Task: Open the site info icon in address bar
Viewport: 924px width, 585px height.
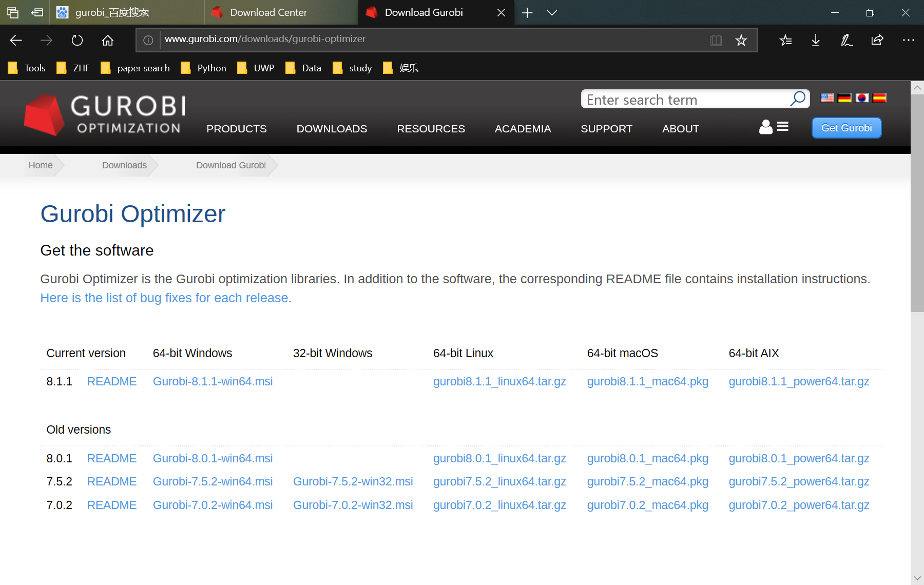Action: pyautogui.click(x=148, y=40)
